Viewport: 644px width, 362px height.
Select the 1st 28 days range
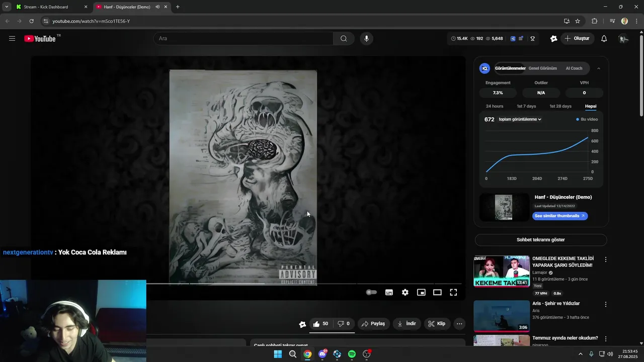pyautogui.click(x=560, y=106)
